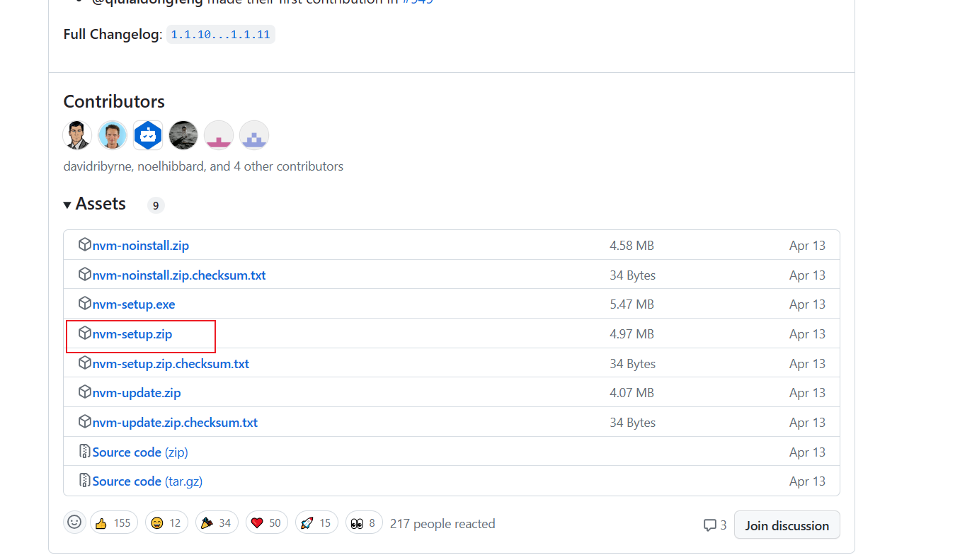
Task: Collapse the Assets section triangle
Action: tap(67, 205)
